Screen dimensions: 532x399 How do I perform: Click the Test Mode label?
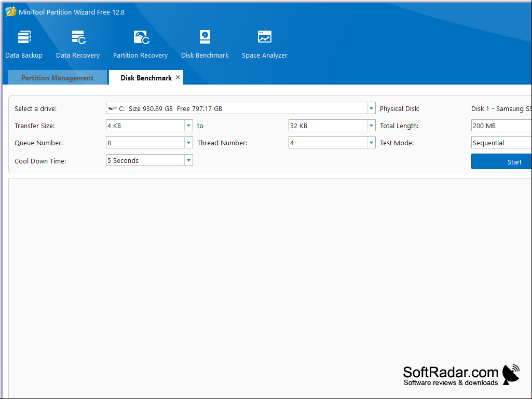[397, 143]
